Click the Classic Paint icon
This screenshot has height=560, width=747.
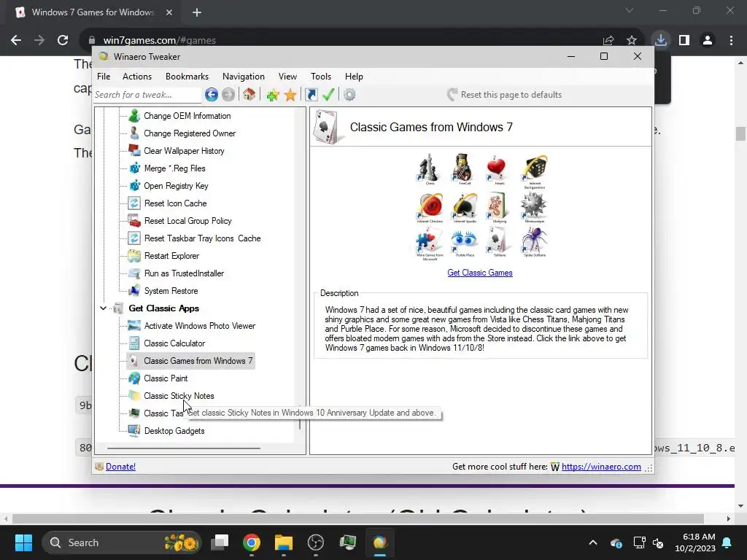click(x=134, y=378)
